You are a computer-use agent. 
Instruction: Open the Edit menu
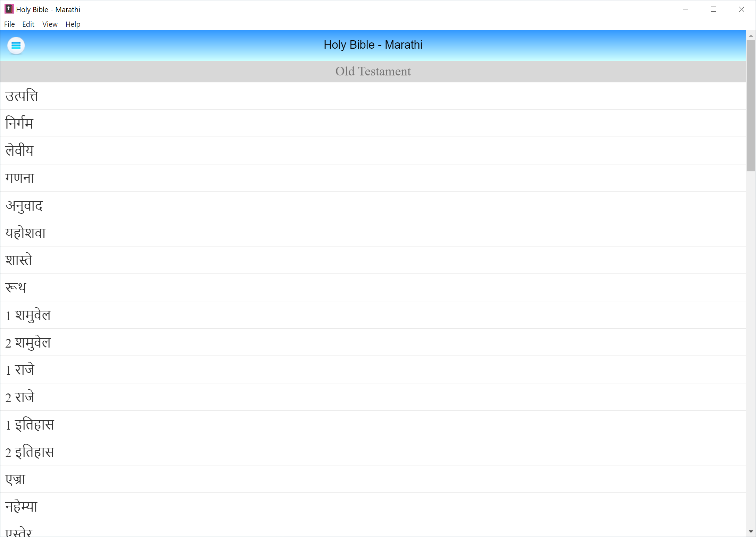[28, 24]
